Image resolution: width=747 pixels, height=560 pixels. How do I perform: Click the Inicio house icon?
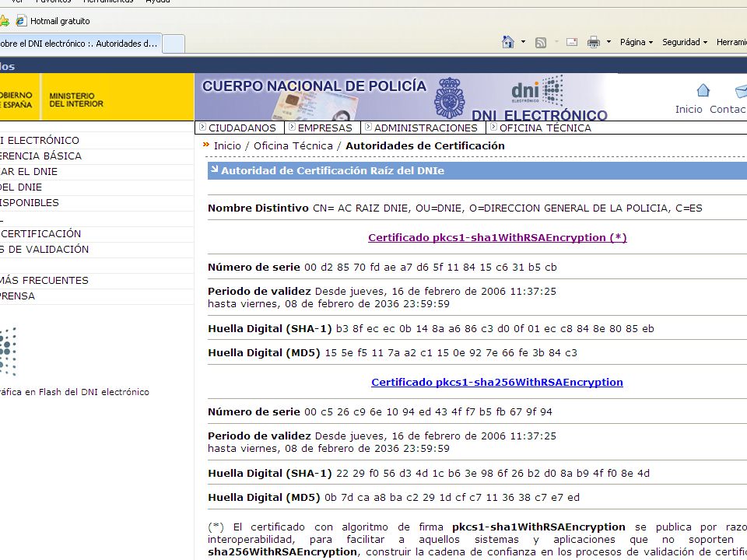[703, 90]
